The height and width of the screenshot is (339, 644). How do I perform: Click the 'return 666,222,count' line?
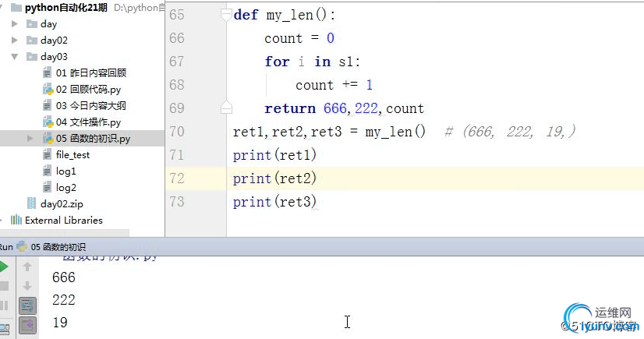tap(344, 108)
